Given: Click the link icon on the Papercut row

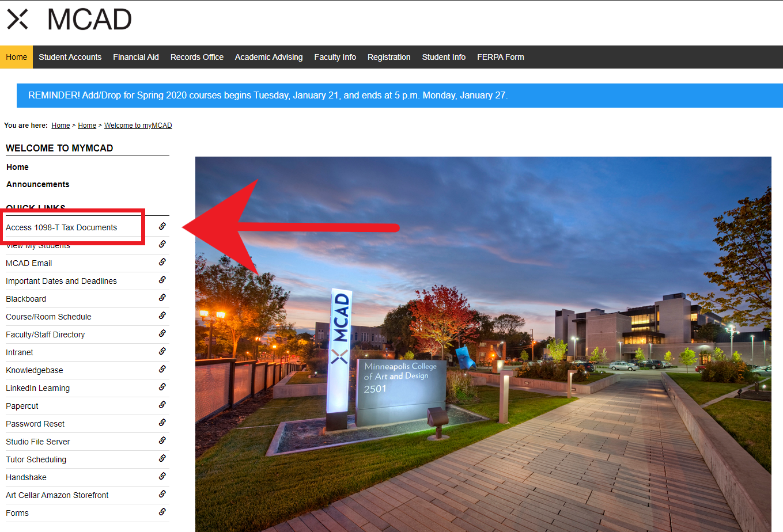Looking at the screenshot, I should pos(162,405).
